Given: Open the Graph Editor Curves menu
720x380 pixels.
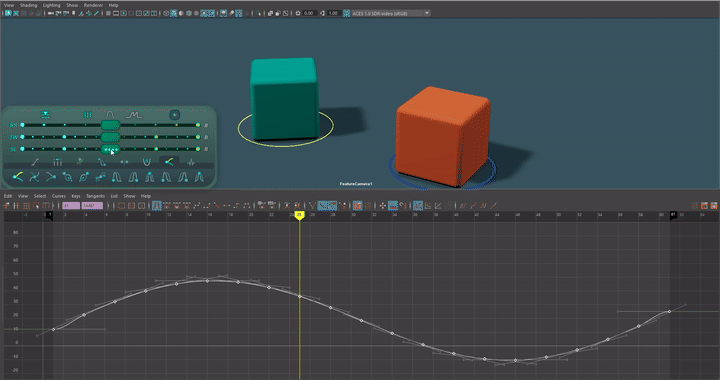Looking at the screenshot, I should pos(58,196).
